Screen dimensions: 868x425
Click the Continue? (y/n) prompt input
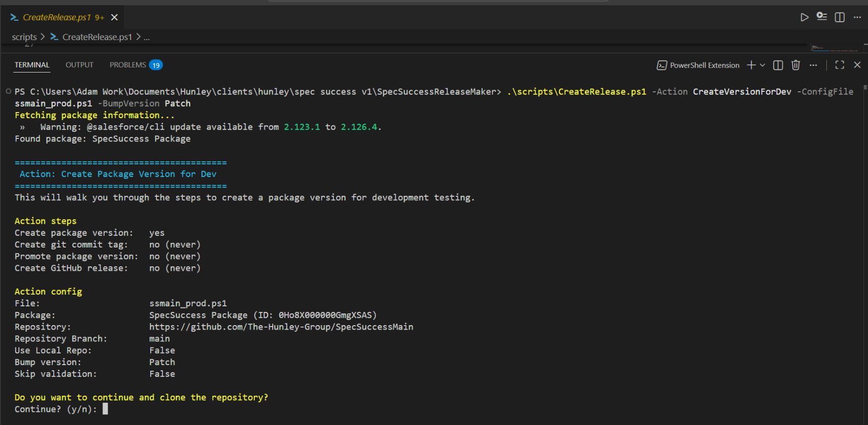coord(105,409)
